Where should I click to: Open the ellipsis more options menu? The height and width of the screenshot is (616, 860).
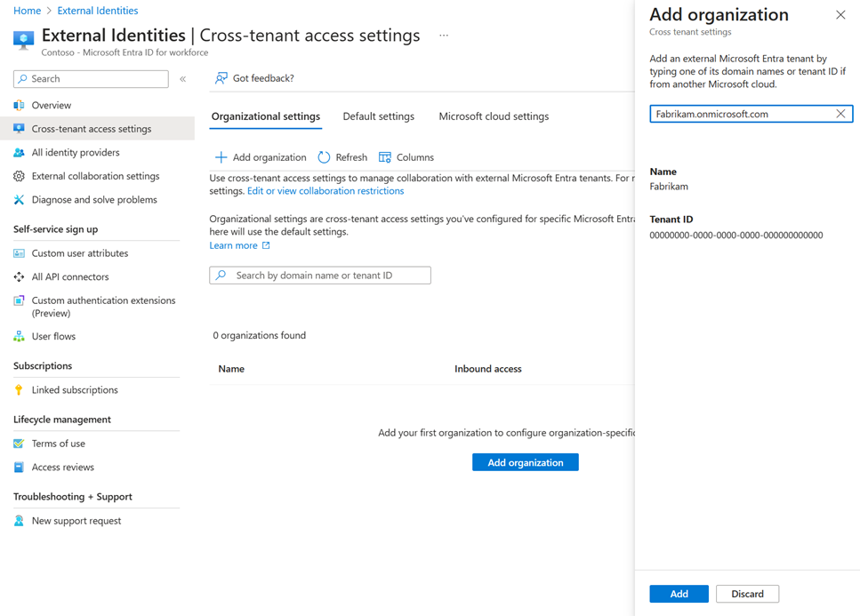coord(443,34)
